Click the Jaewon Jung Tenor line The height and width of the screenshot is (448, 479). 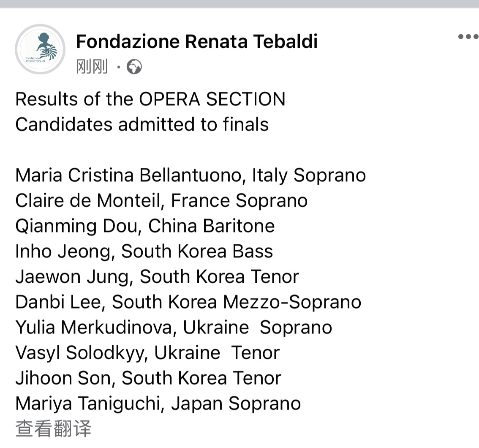click(x=157, y=277)
